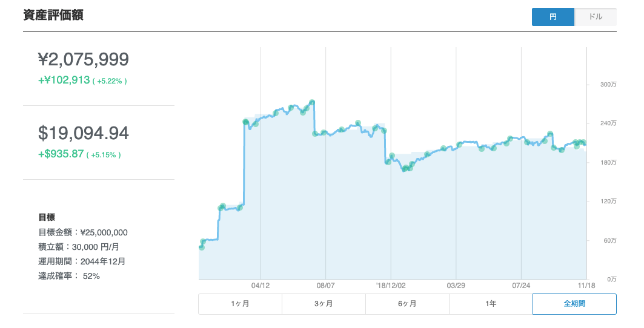Click the 目標金額 ¥25,000,000 line

point(83,232)
